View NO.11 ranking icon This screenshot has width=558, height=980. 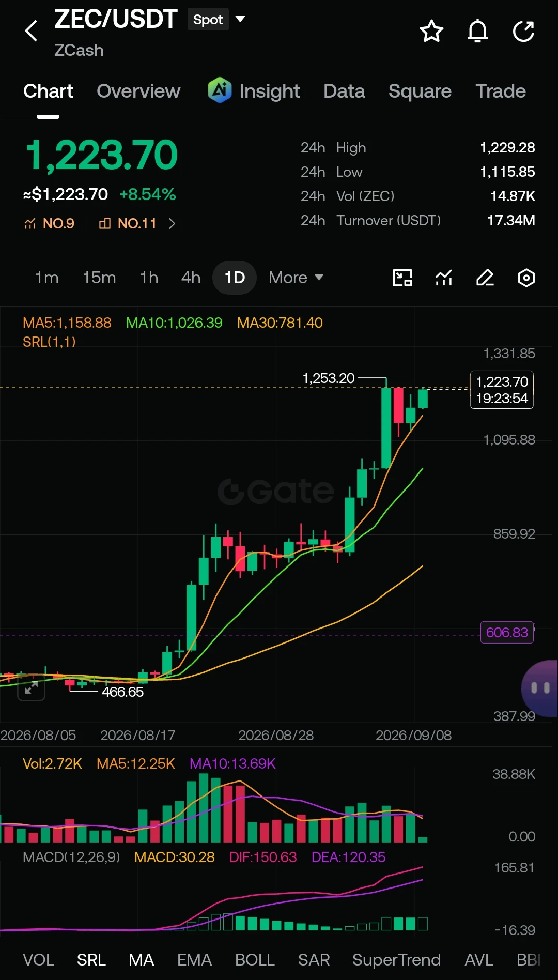[104, 223]
